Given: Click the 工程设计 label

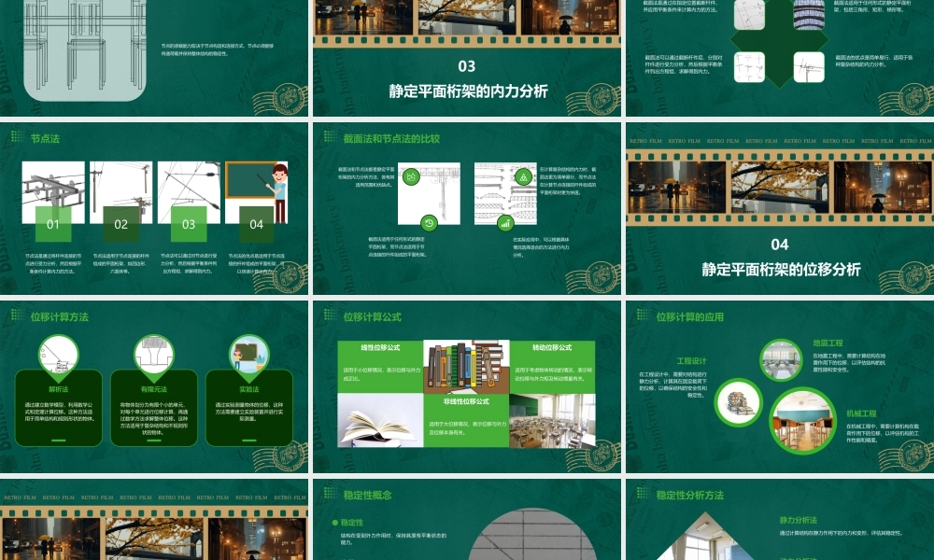Looking at the screenshot, I should [691, 361].
